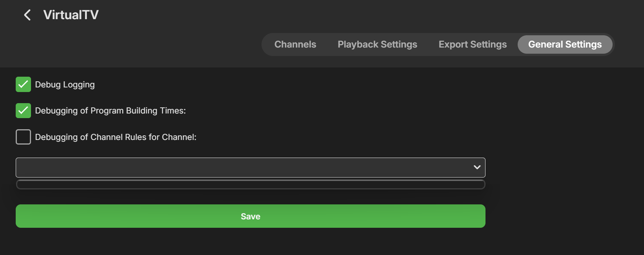Click the VirtualTV title text
644x255 pixels.
point(71,15)
